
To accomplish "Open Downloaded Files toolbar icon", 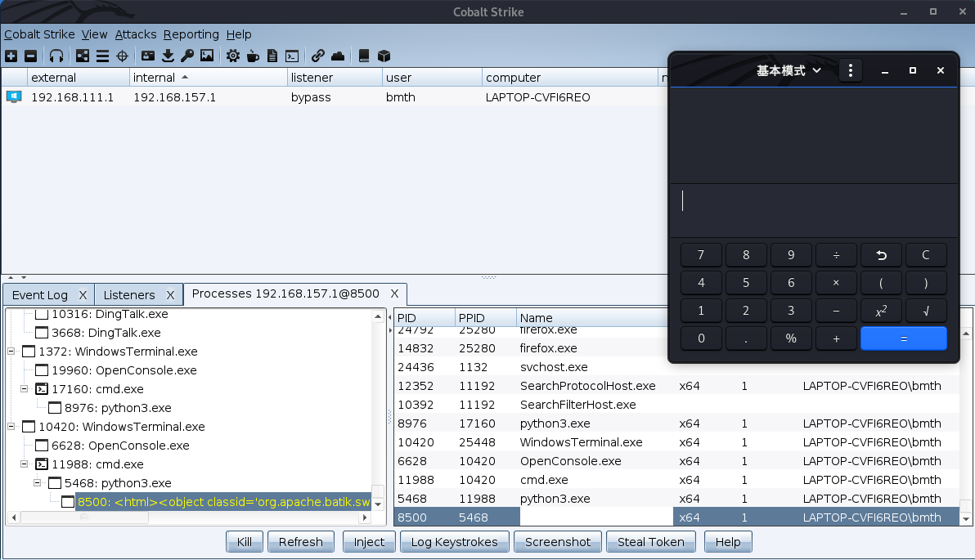I will (x=168, y=56).
